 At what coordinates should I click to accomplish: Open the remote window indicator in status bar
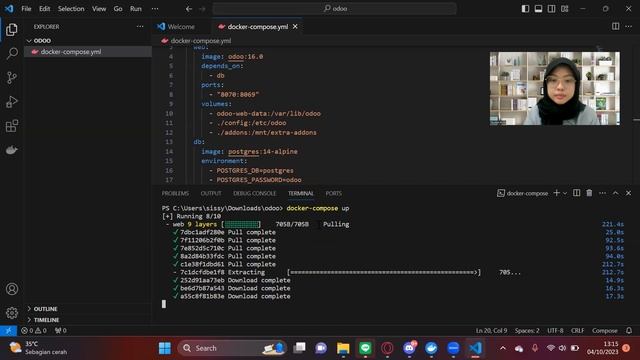coord(8,331)
